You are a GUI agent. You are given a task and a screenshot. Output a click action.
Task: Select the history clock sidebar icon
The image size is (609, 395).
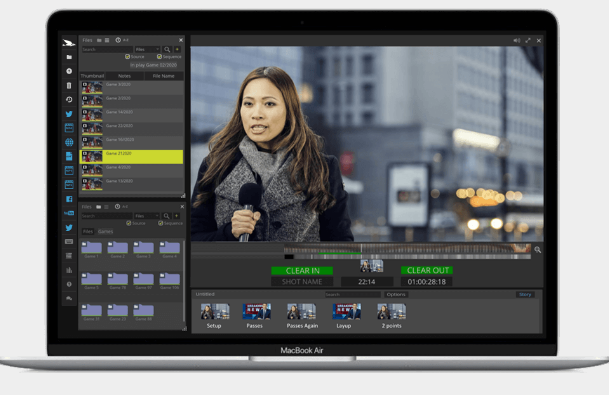click(69, 99)
